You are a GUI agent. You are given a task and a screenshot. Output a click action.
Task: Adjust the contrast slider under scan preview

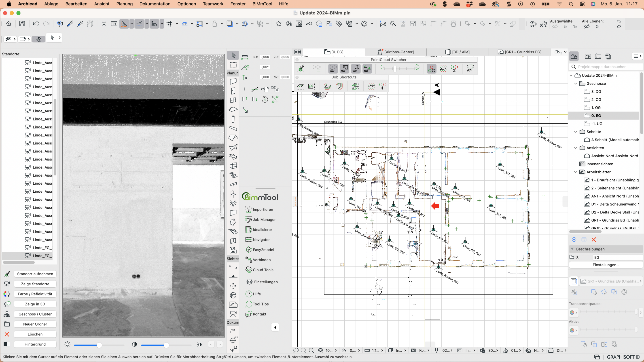point(166,345)
